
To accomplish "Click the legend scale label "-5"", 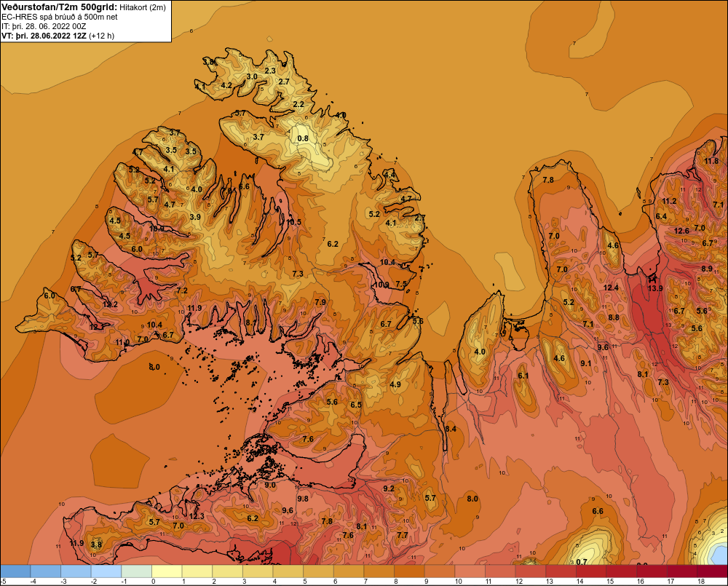I will tap(3, 582).
